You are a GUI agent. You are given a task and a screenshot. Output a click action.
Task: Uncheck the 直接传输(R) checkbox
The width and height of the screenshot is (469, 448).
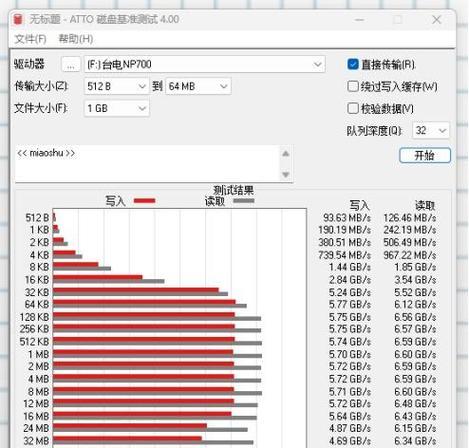pos(353,64)
